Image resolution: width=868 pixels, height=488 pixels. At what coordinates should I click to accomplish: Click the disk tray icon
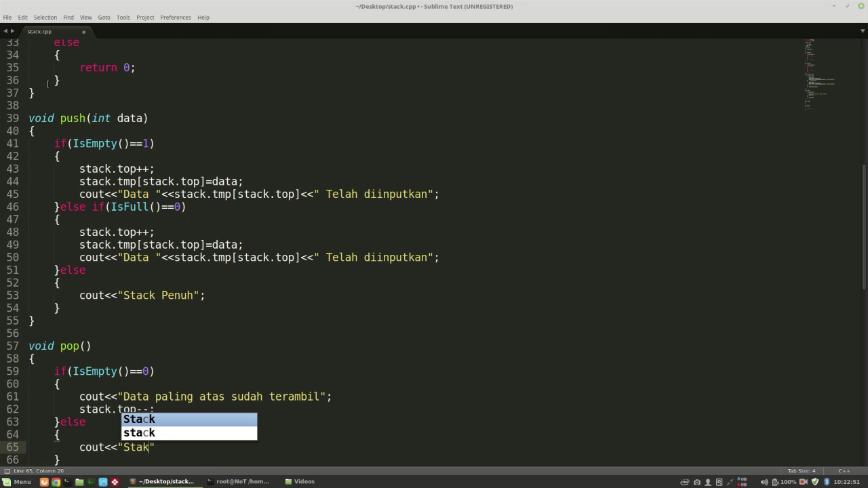point(719,482)
